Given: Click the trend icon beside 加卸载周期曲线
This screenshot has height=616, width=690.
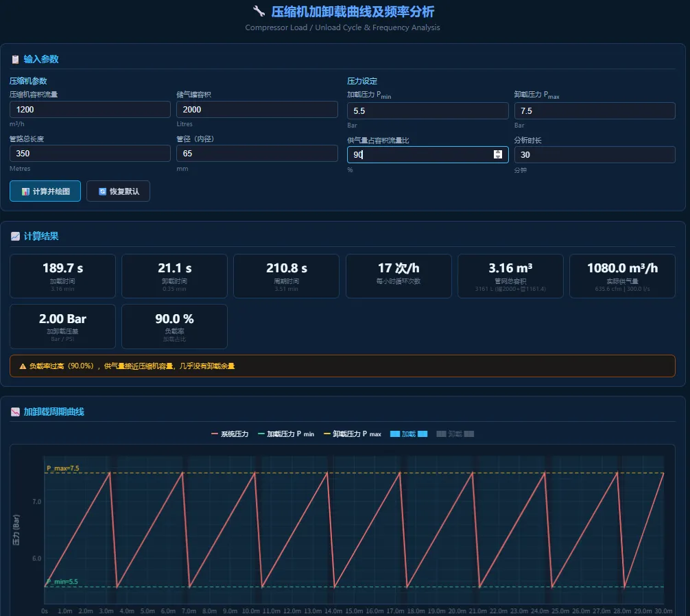Looking at the screenshot, I should 15,412.
